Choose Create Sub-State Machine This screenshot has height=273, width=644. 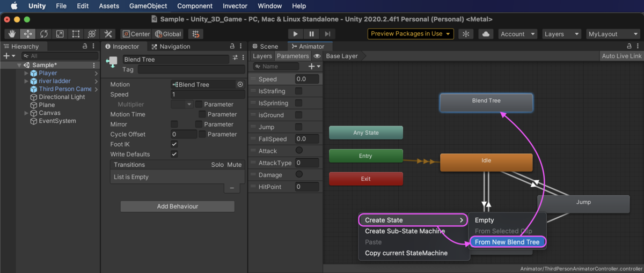tap(405, 231)
